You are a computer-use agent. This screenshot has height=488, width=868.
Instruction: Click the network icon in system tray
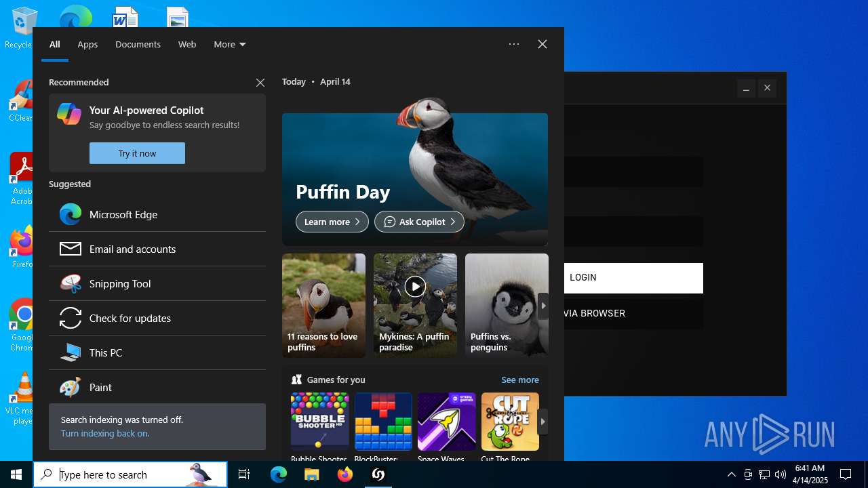pos(764,474)
